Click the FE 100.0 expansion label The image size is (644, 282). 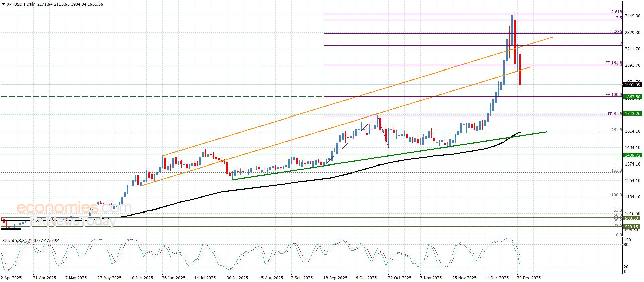point(613,95)
